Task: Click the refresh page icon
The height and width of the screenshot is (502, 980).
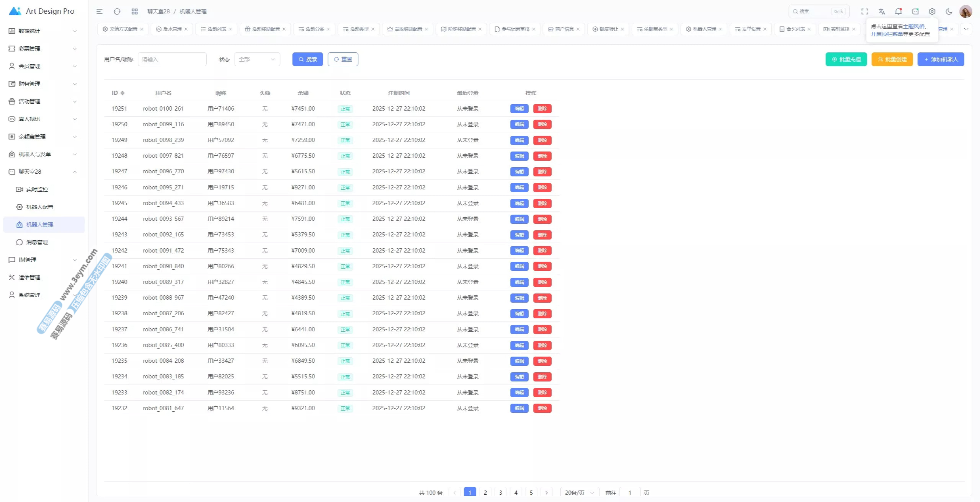Action: [117, 11]
